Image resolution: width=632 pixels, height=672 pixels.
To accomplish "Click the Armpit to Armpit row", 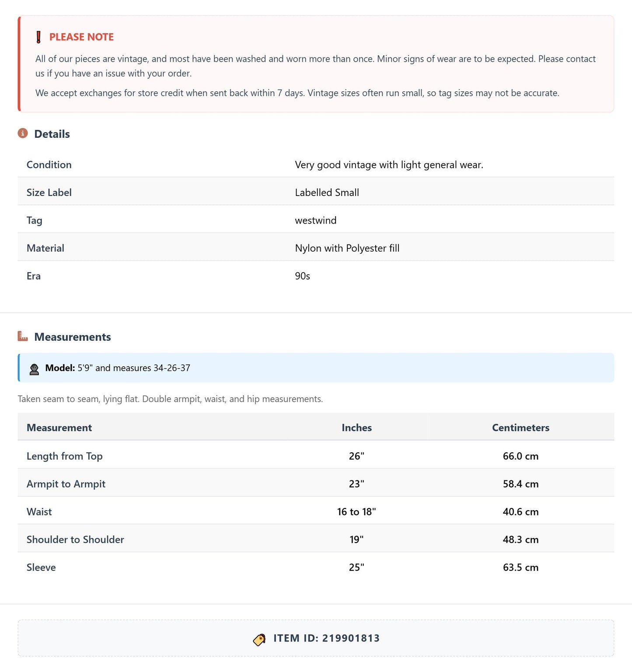I will tap(316, 484).
